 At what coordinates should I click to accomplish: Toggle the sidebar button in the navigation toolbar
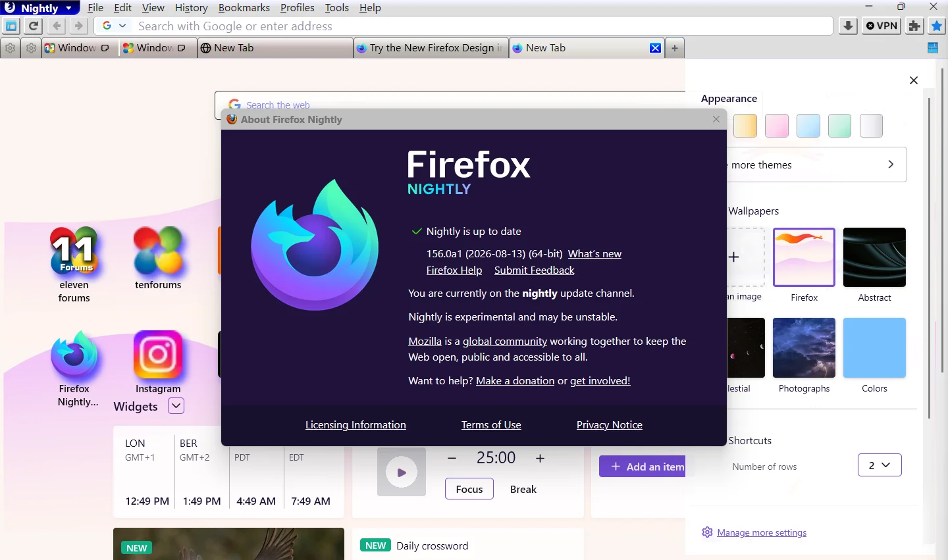[11, 26]
